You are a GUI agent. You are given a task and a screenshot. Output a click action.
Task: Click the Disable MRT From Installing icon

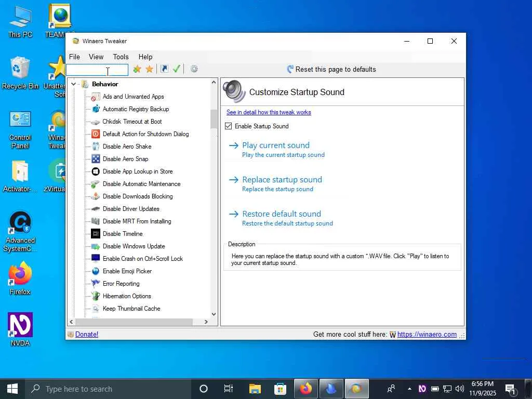(x=96, y=221)
